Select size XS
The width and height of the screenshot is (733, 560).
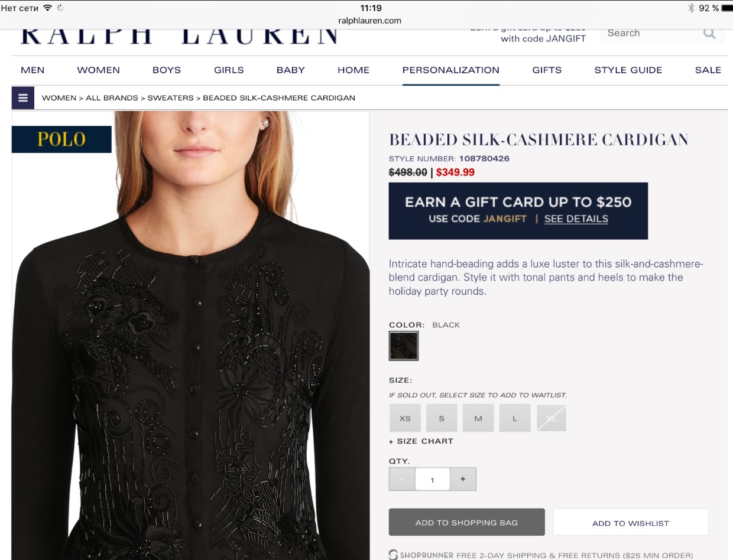405,418
